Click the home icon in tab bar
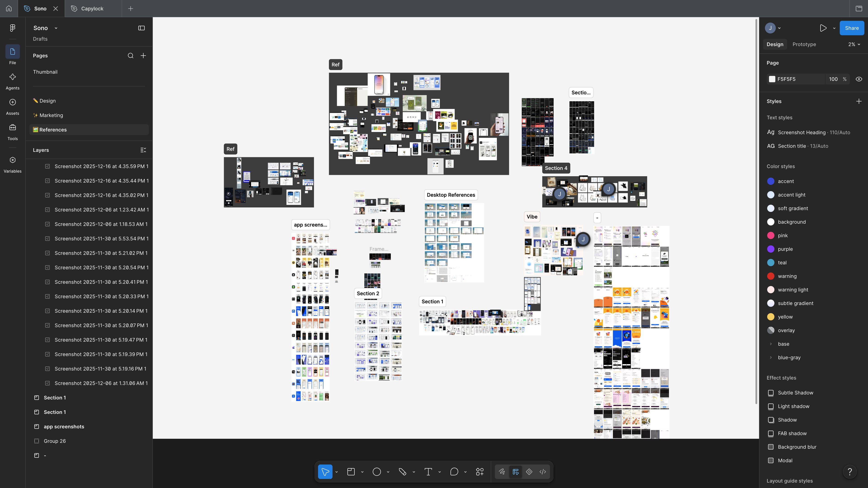This screenshot has width=868, height=488. pos(9,8)
